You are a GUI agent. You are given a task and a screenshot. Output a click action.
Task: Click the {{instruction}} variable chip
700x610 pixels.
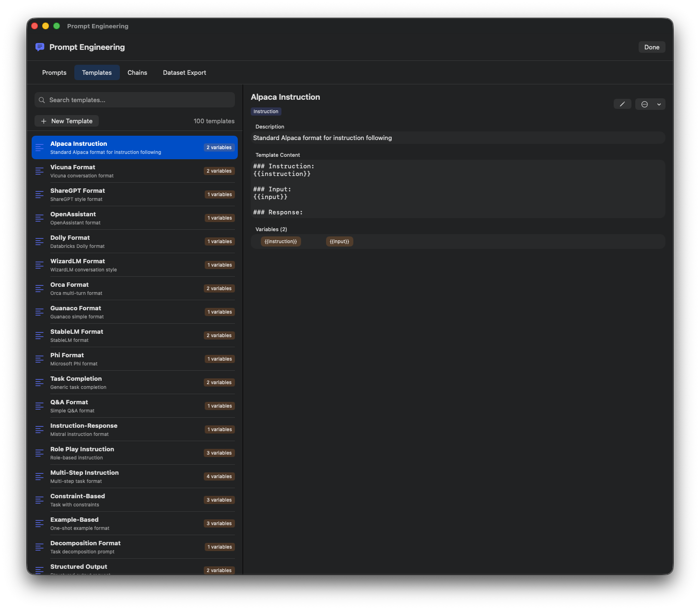tap(280, 242)
